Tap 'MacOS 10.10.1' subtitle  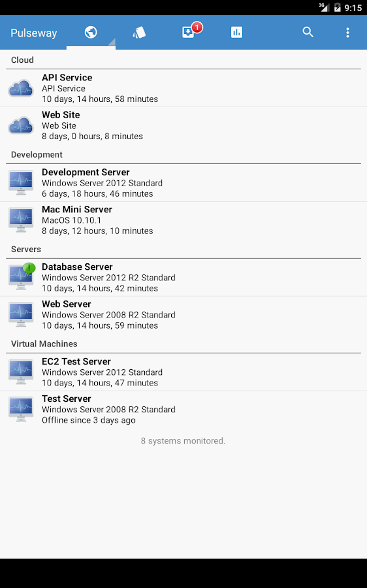(71, 220)
